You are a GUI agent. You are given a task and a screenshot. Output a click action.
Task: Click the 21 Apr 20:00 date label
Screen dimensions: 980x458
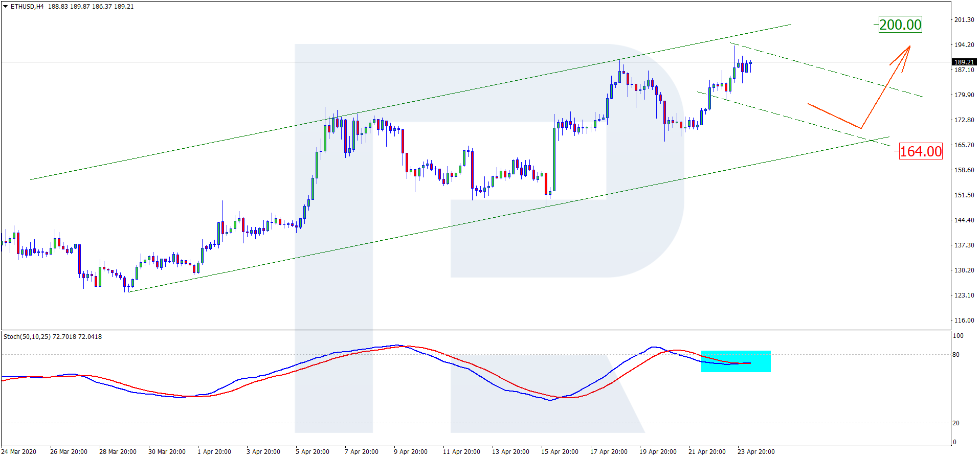coord(707,452)
